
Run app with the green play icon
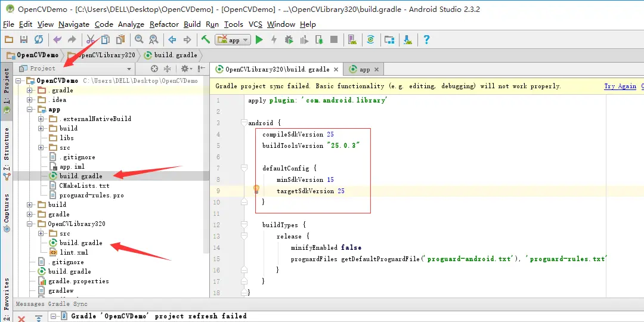pyautogui.click(x=259, y=39)
